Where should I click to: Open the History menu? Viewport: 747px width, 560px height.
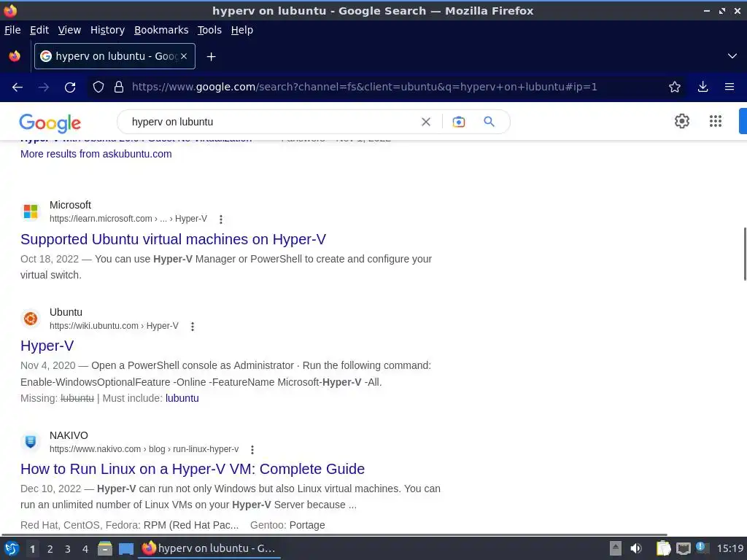tap(107, 30)
